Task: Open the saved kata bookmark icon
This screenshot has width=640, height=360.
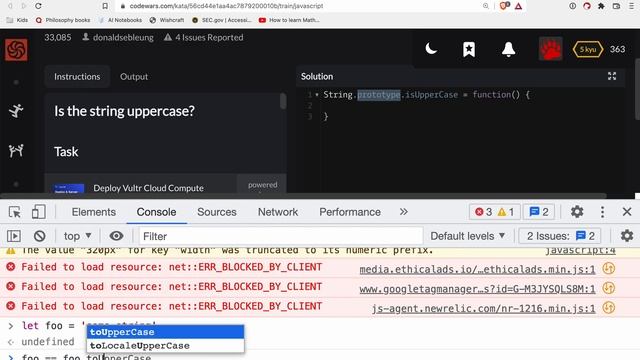Action: click(469, 49)
